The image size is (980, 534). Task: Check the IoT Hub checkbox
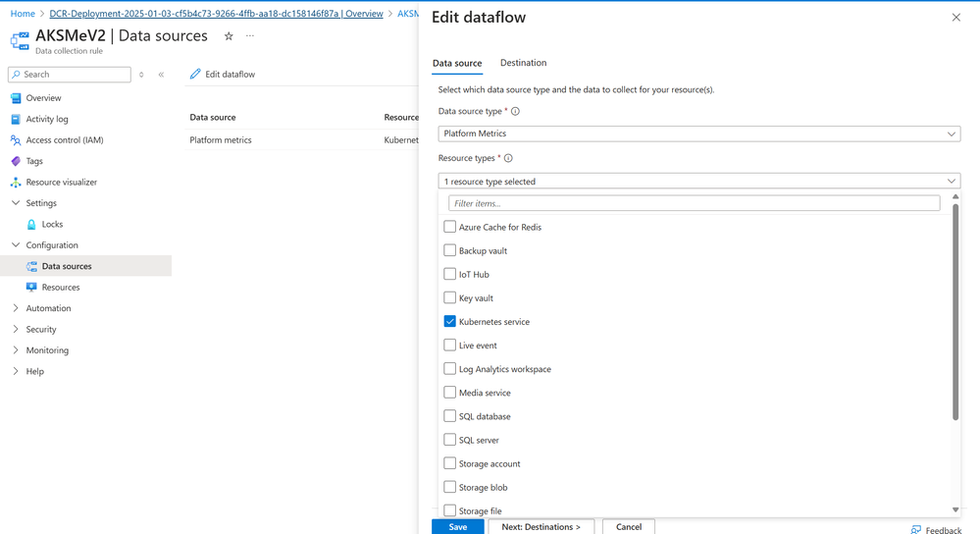(449, 274)
